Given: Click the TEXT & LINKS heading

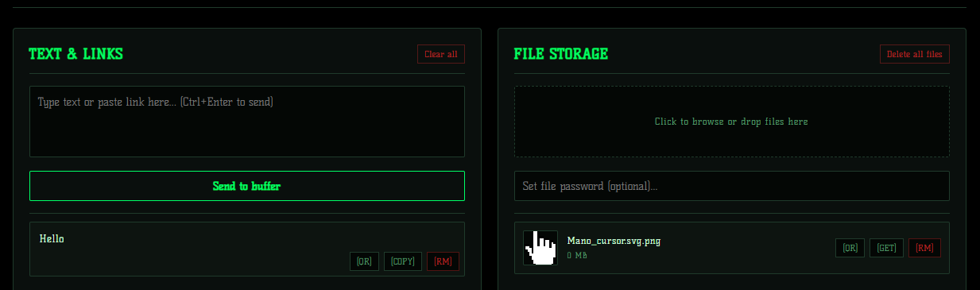Looking at the screenshot, I should tap(76, 54).
